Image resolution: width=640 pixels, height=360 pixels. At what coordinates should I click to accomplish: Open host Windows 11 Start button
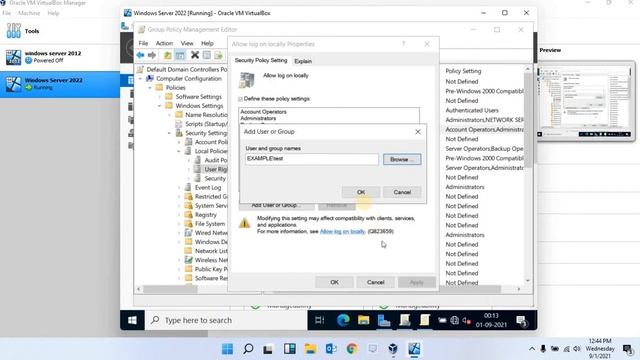click(227, 349)
